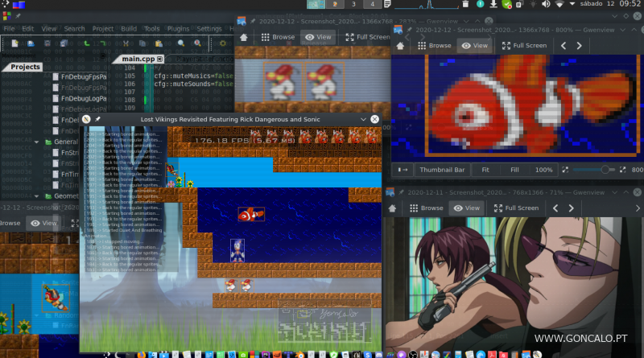Click New file icon in Code::Blocks toolbar
Screen dimensions: 644x358
(x=15, y=43)
